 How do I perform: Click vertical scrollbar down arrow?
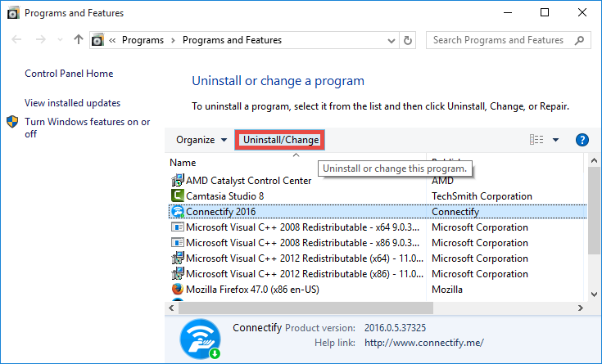point(594,294)
